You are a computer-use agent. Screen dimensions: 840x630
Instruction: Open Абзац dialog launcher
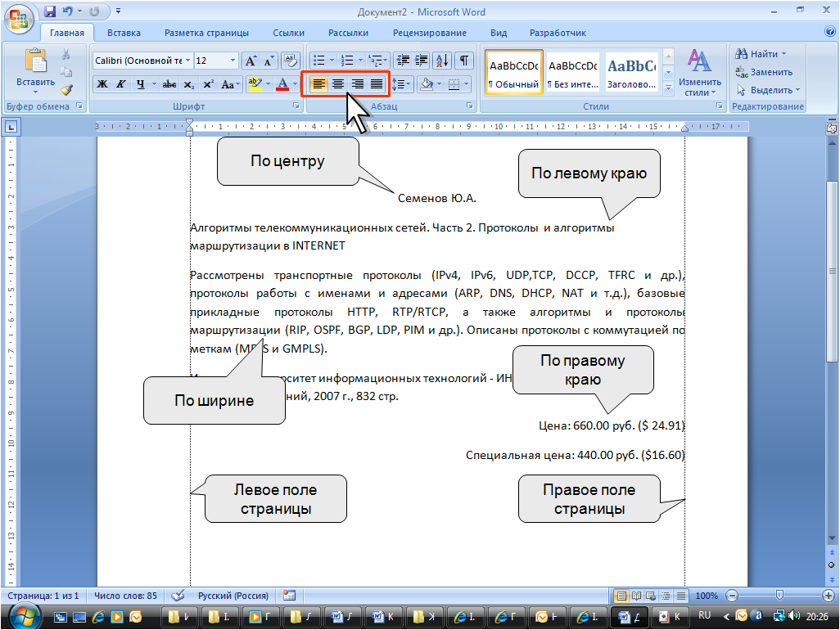point(470,106)
